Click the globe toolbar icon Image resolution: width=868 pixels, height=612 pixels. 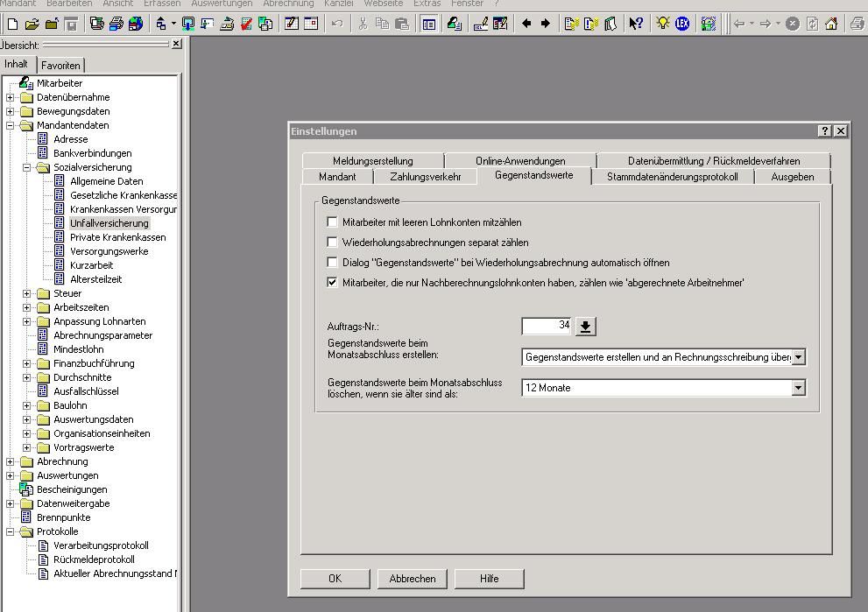[x=135, y=24]
